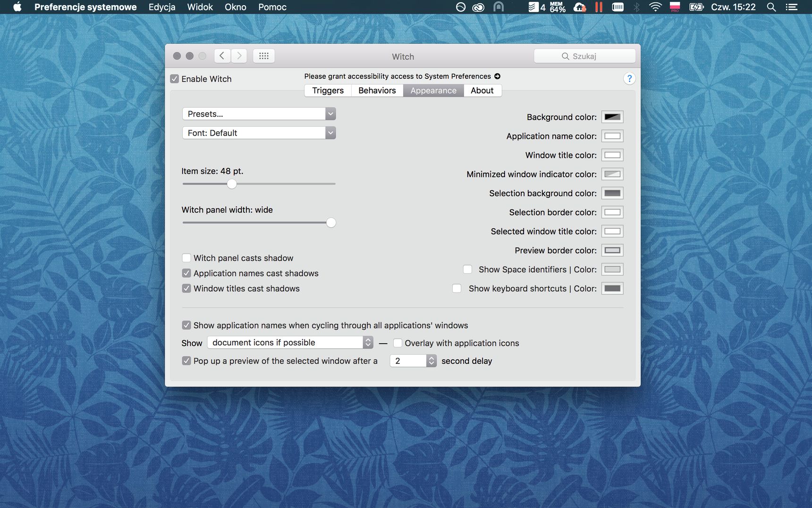Viewport: 812px width, 508px height.
Task: Toggle Show application names when cycling
Action: click(186, 325)
